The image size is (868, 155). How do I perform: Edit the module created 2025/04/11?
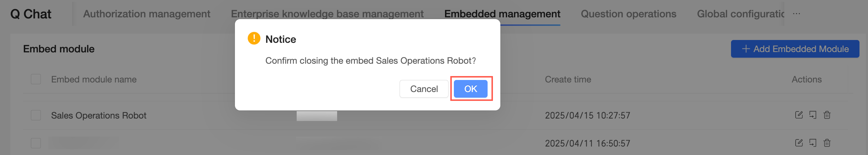pos(799,143)
